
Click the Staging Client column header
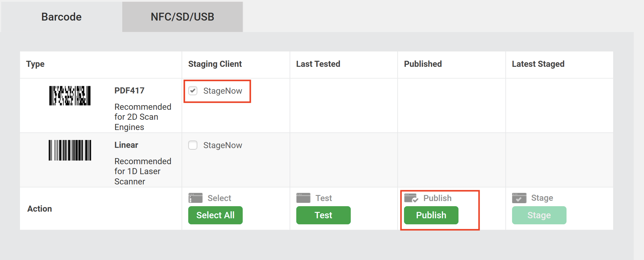215,64
